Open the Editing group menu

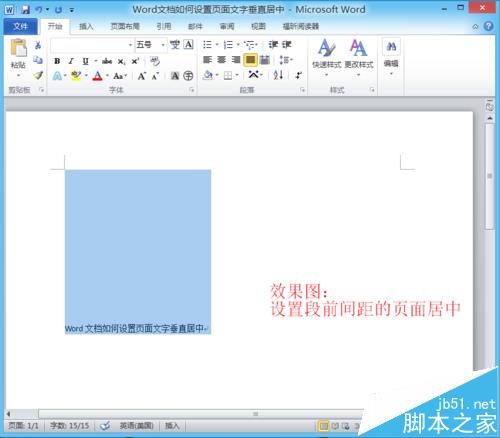(x=391, y=57)
